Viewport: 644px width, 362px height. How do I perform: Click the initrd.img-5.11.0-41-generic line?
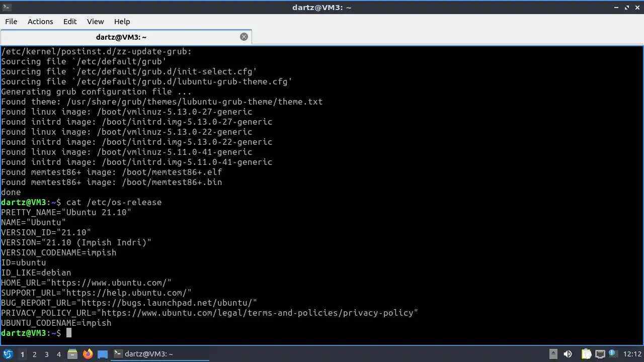tap(136, 162)
